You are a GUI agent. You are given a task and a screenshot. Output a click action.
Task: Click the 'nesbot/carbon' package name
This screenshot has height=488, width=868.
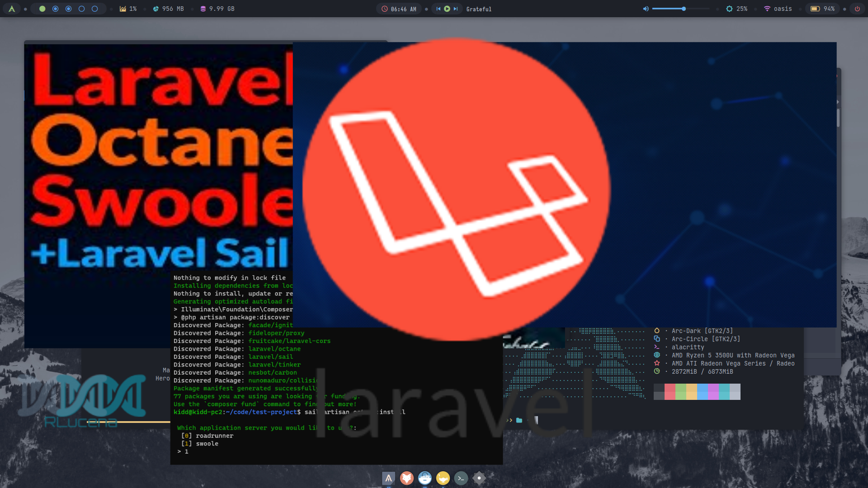click(x=273, y=373)
